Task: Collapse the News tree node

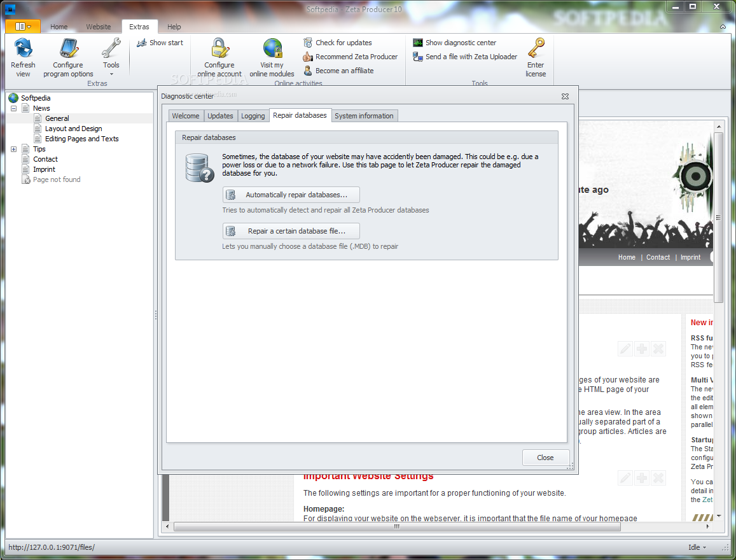Action: (13, 108)
